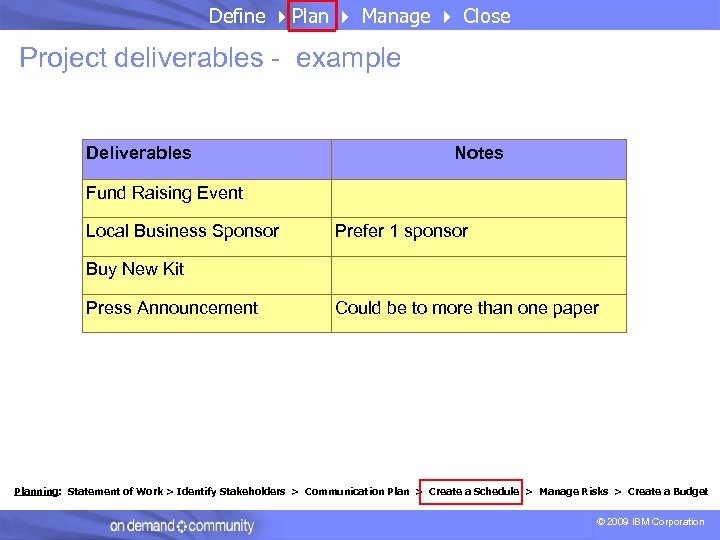Screen dimensions: 720x540
Task: Select the 'Press Announcement' cell
Action: click(x=207, y=314)
